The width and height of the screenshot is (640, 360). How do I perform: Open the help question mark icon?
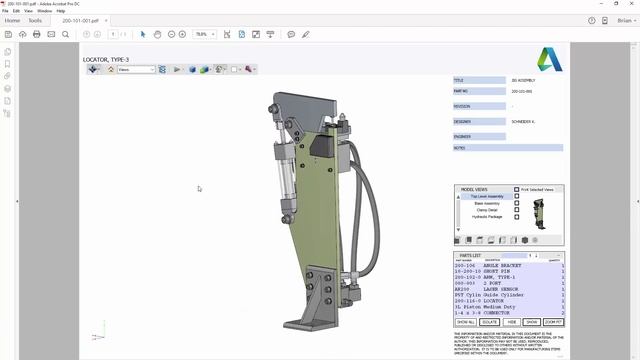point(592,20)
